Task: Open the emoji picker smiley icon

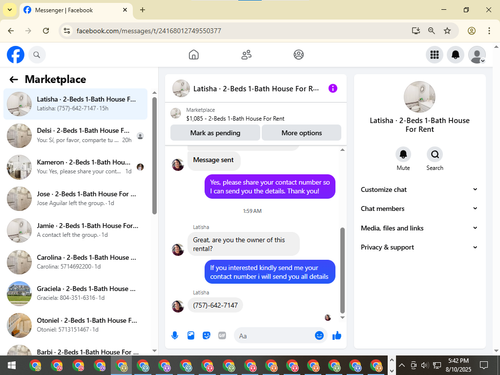Action: tap(319, 335)
